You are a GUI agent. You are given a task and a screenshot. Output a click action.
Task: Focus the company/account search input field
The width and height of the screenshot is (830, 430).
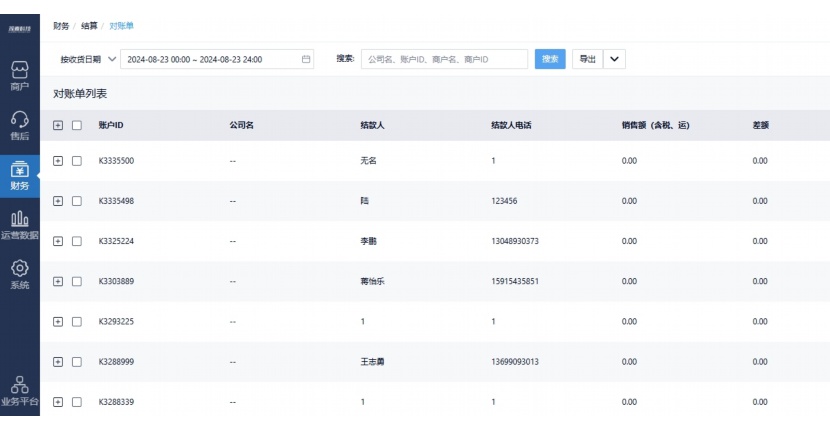[444, 59]
